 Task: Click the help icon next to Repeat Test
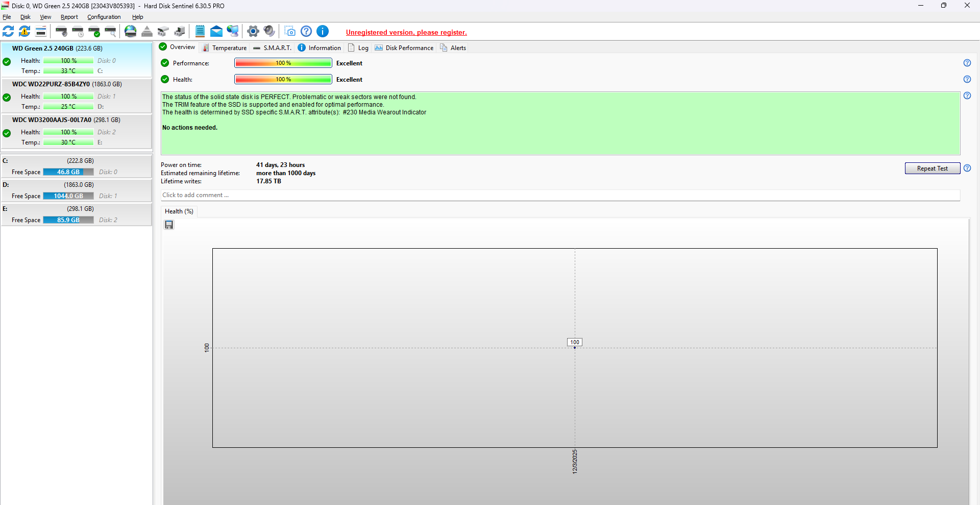[x=967, y=169]
